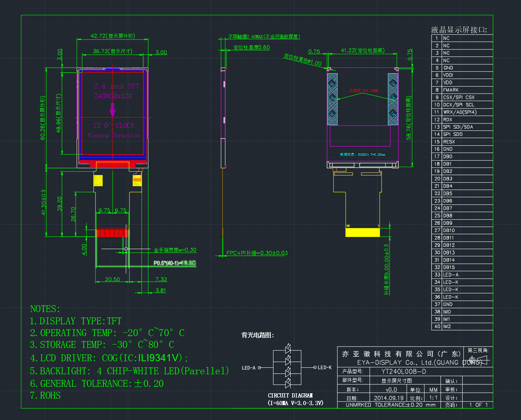This screenshot has width=521, height=420.
Task: Click the "20.50" dimension value
Action: coord(113,279)
